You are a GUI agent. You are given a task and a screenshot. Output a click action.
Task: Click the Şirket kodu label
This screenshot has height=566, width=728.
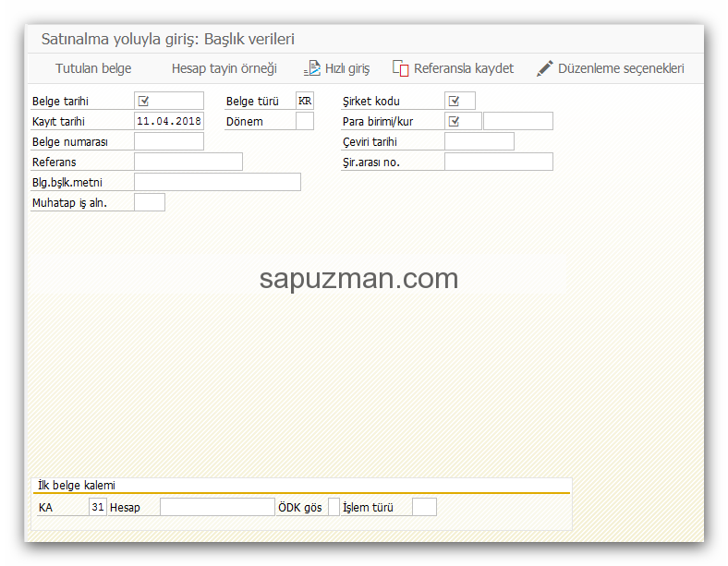click(371, 102)
